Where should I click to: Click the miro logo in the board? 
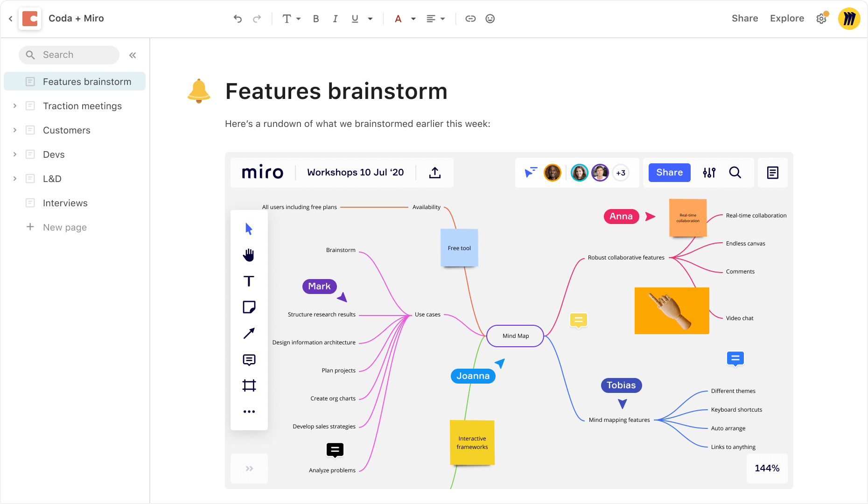[x=262, y=172]
